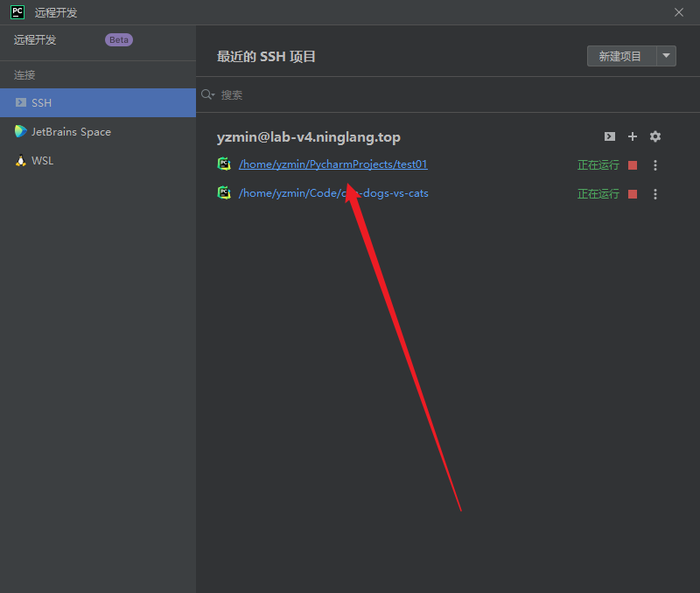The height and width of the screenshot is (593, 700).
Task: Open the host connection settings gear
Action: (x=655, y=136)
